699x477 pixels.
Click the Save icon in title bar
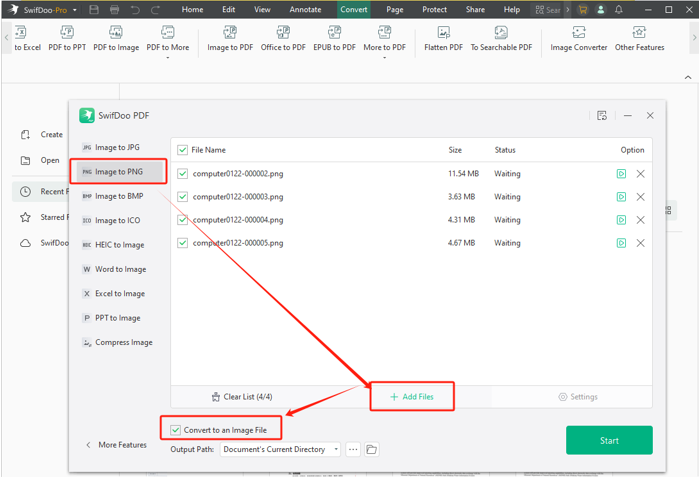click(94, 9)
